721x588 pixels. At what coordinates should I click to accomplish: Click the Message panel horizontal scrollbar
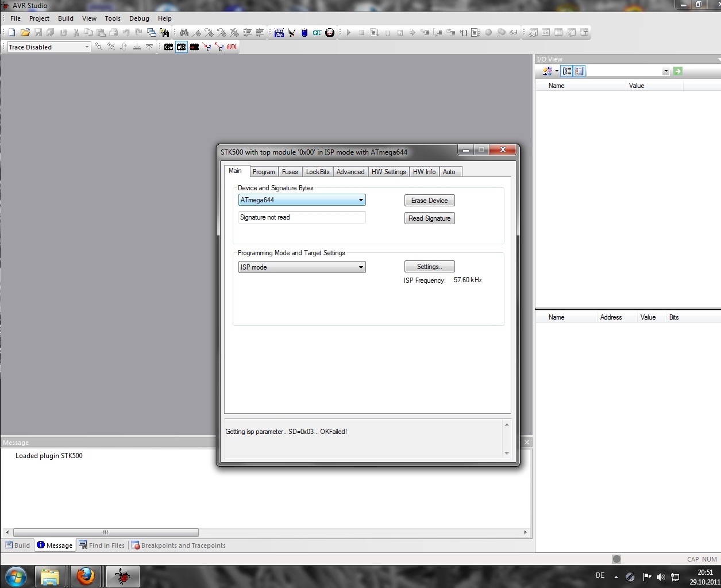106,533
